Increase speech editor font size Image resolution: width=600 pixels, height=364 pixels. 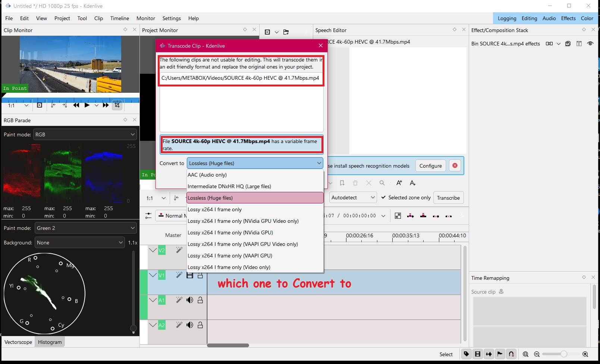click(399, 183)
